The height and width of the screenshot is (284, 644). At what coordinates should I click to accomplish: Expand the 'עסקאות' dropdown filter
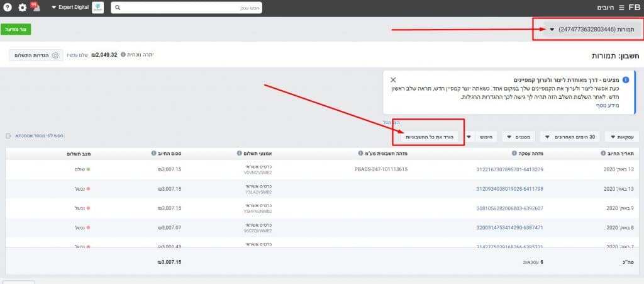(x=622, y=137)
